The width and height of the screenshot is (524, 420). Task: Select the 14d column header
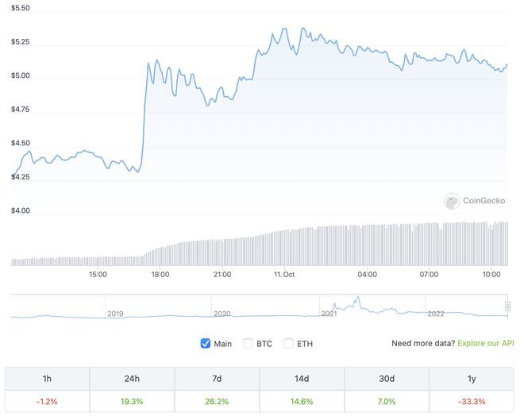tap(302, 379)
